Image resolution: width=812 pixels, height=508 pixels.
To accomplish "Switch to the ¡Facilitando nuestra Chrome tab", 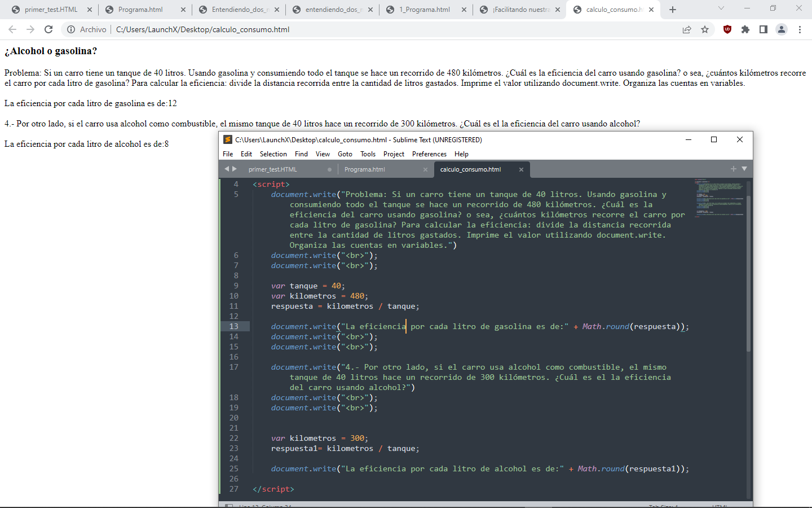I will click(521, 10).
